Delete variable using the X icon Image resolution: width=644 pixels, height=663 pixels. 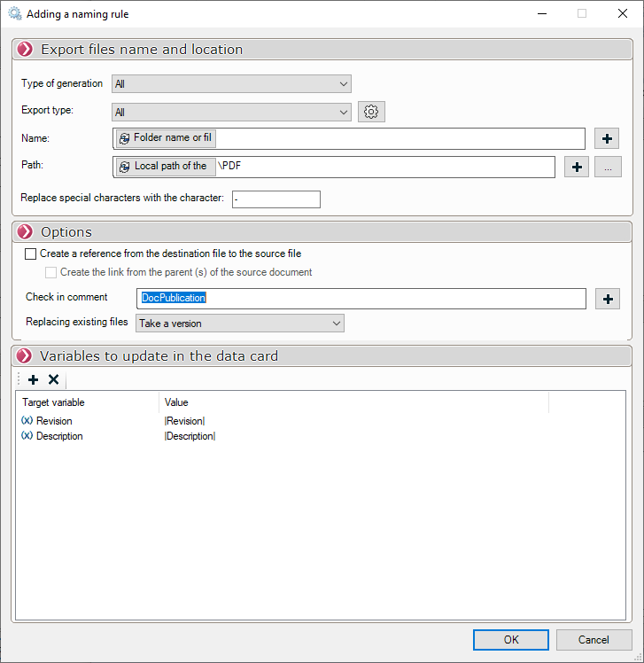pyautogui.click(x=53, y=379)
